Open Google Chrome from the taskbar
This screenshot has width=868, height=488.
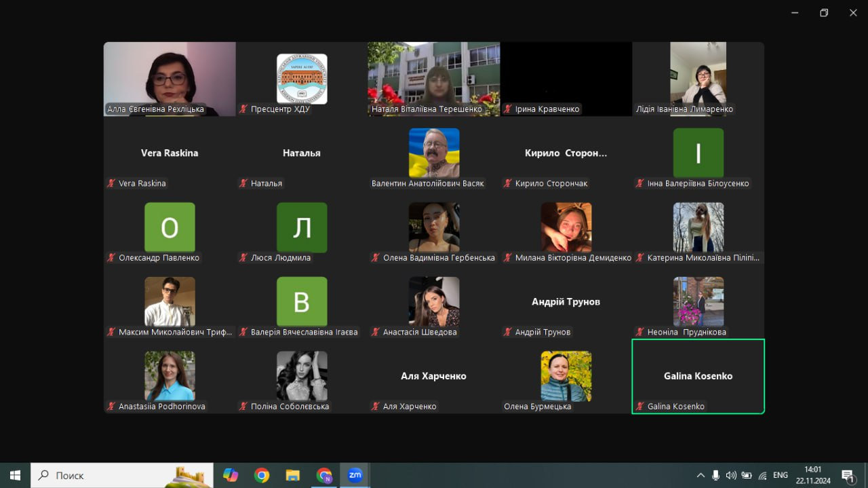[x=262, y=475]
